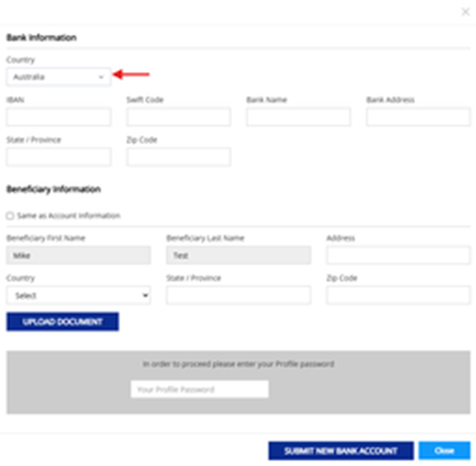Click the chevron arrow beside Australia
Viewport: 476px width, 466px height.
click(101, 77)
